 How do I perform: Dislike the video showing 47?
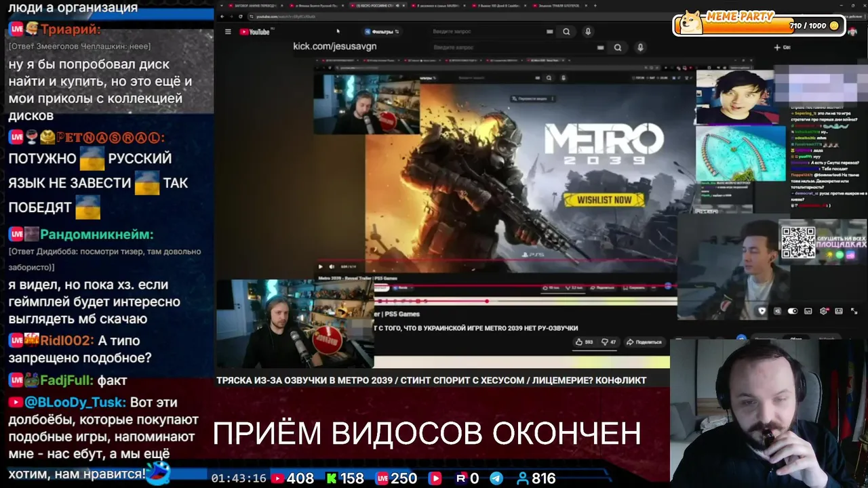610,342
